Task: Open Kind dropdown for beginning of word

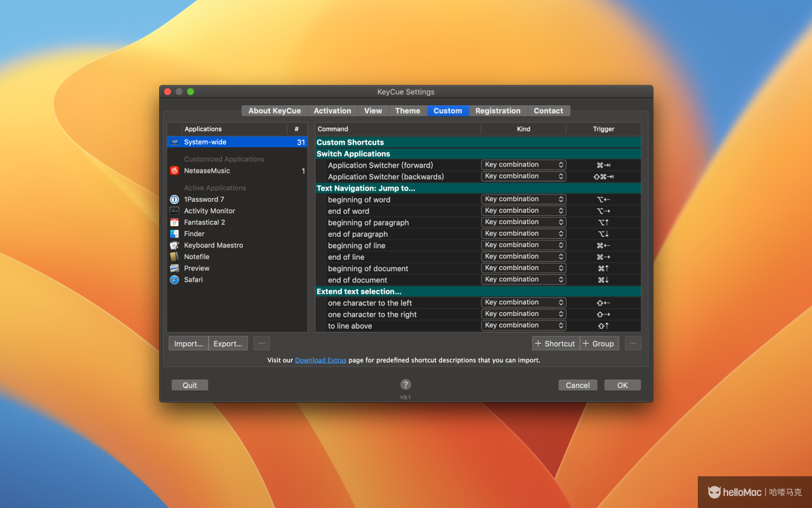Action: [x=523, y=199]
